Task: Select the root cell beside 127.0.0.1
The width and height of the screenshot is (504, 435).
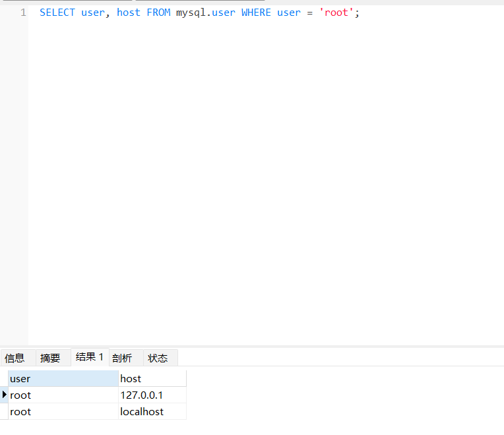Action: (63, 395)
